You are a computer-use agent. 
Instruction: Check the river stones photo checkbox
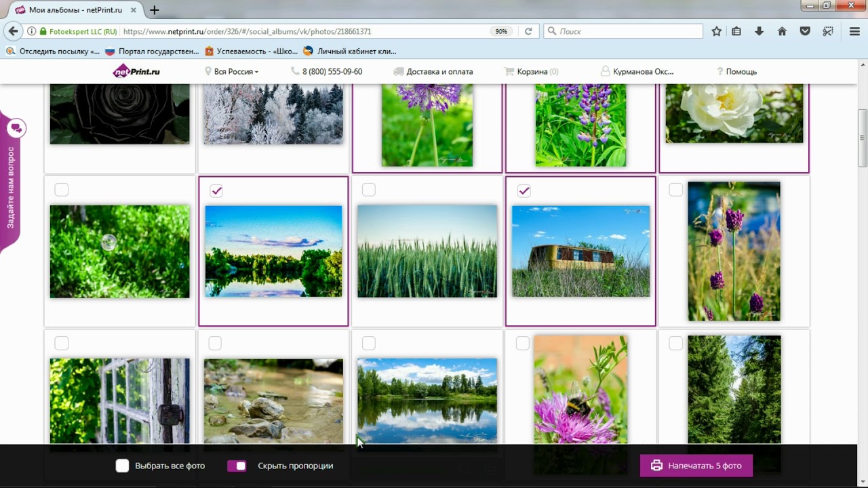[215, 343]
